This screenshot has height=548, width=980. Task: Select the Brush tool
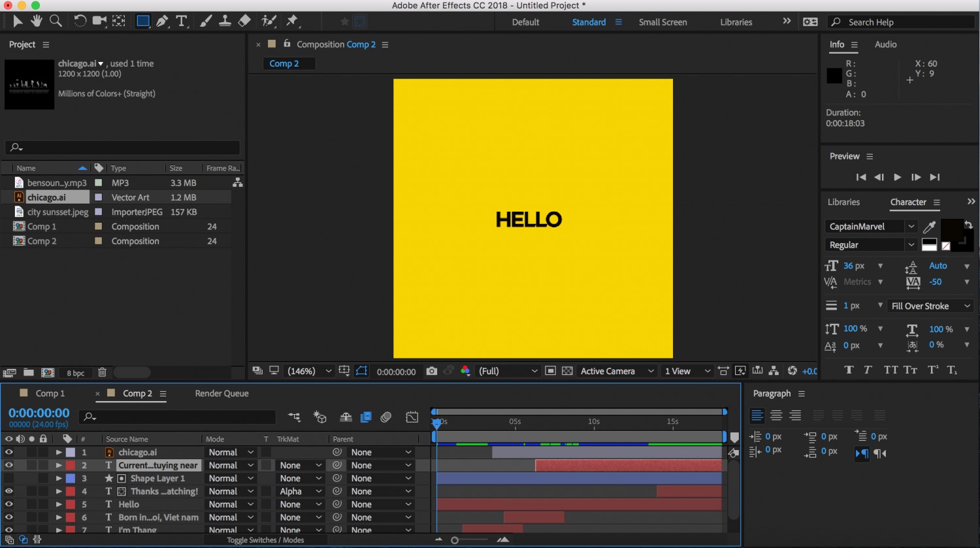(x=206, y=22)
